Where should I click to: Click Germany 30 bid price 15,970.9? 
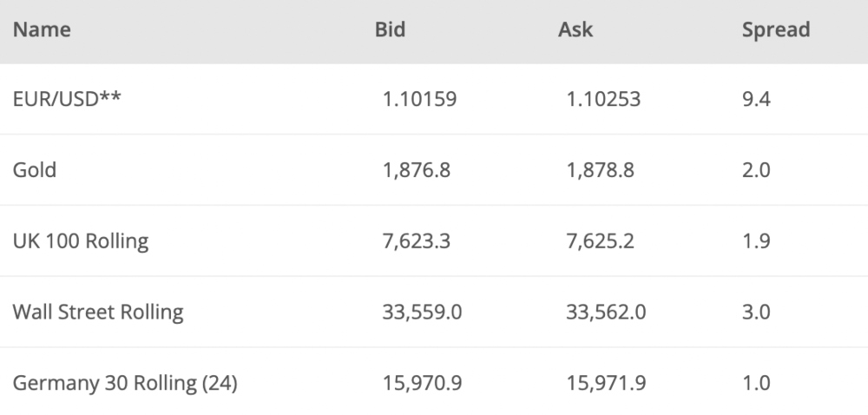(423, 384)
